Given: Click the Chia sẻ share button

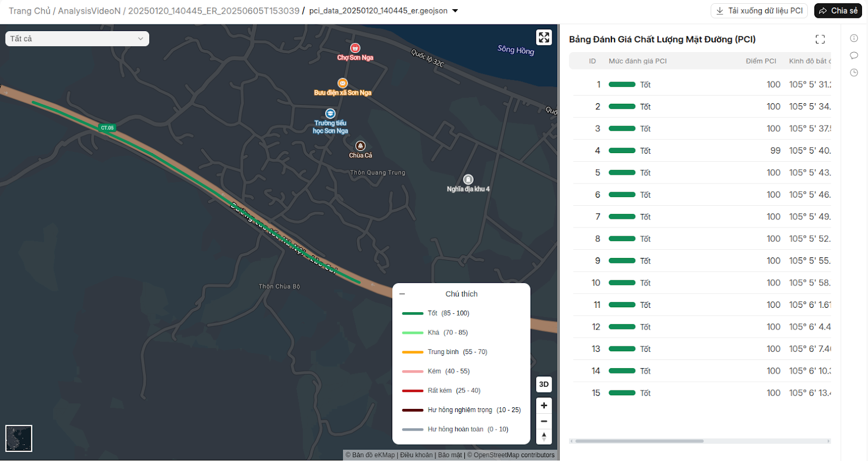Looking at the screenshot, I should tap(838, 11).
